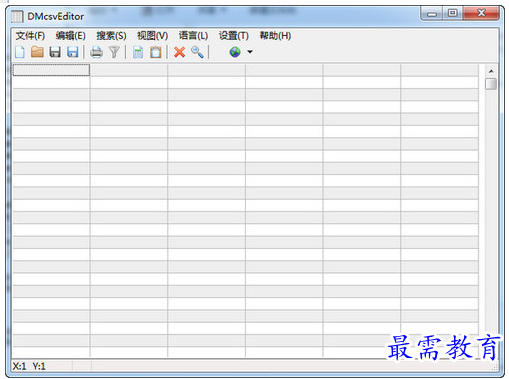Search using the magnifying glass icon
509x379 pixels.
click(x=197, y=52)
